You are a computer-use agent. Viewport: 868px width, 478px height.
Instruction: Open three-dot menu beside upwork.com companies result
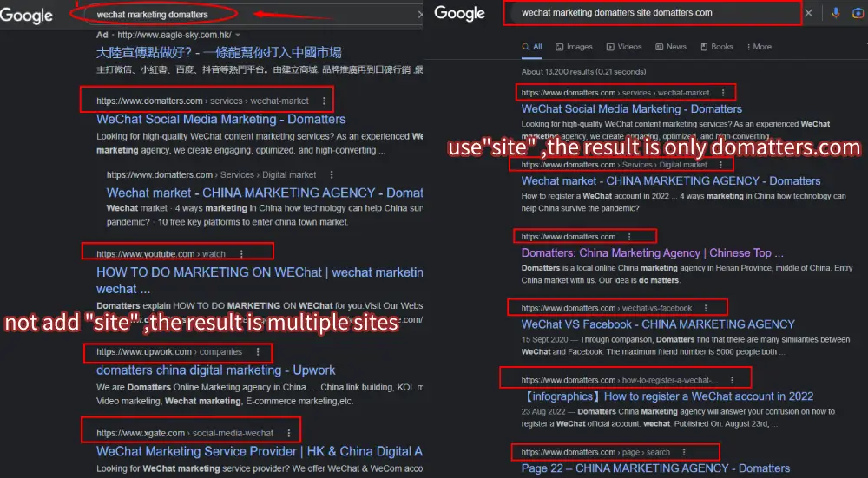tap(258, 352)
